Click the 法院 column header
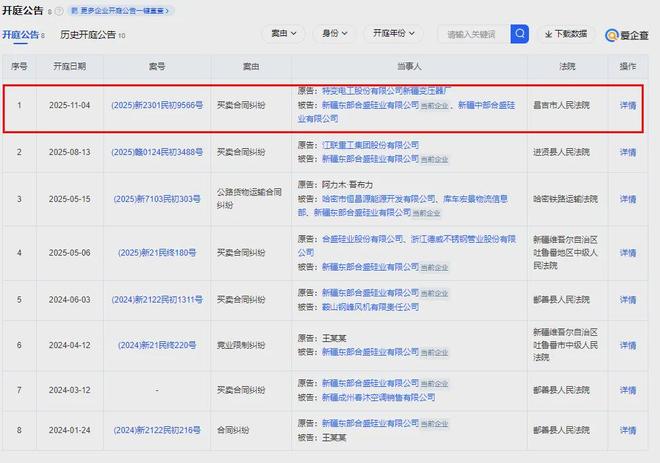 coord(567,66)
